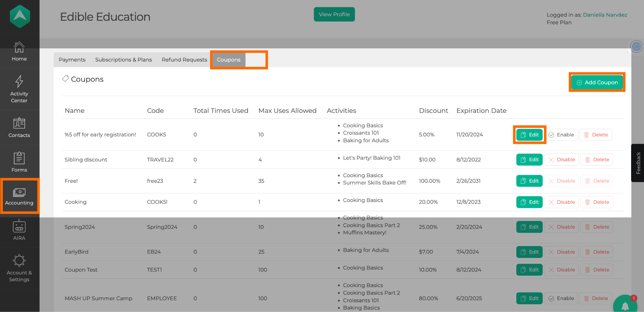Click the Add Coupon button
644x312 pixels.
click(x=597, y=82)
